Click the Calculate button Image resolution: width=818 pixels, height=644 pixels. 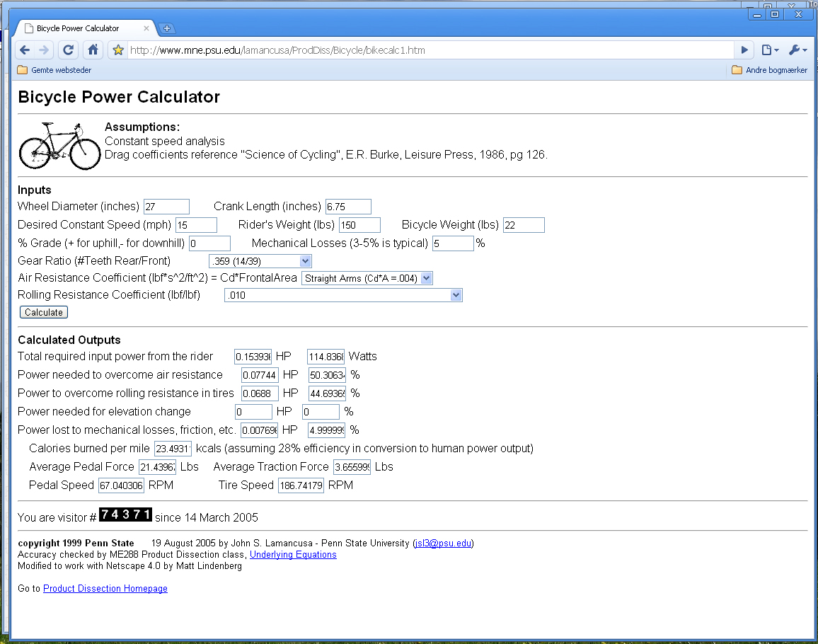[44, 312]
